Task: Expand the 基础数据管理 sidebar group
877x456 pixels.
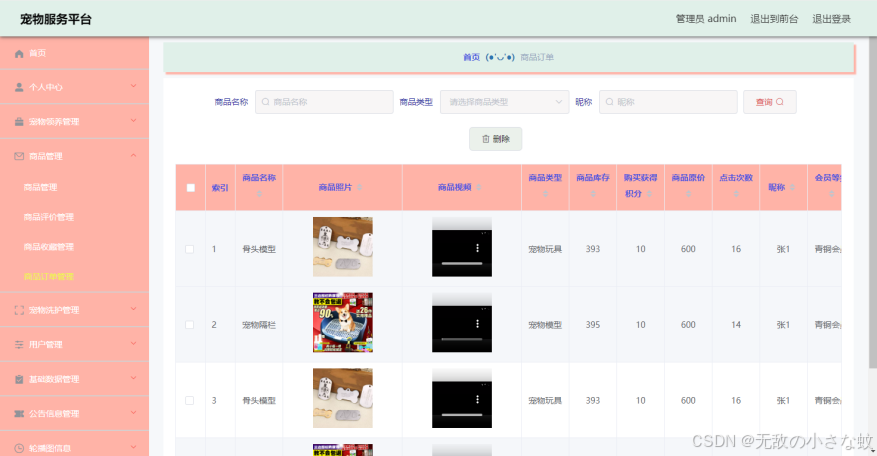Action: (134, 378)
